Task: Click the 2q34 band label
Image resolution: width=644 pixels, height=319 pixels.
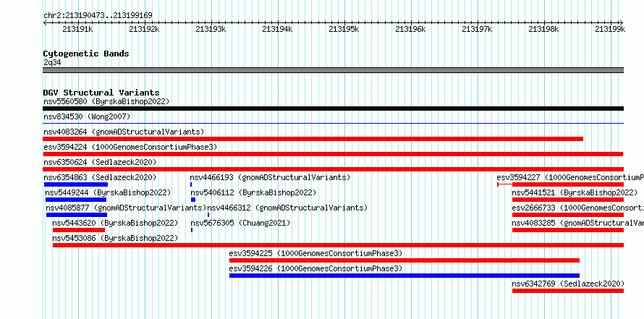Action: click(x=52, y=62)
